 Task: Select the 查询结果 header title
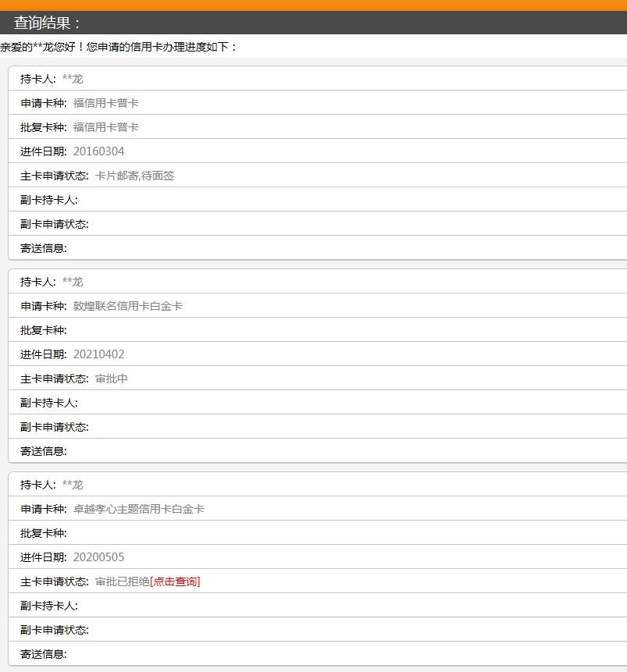tap(47, 23)
